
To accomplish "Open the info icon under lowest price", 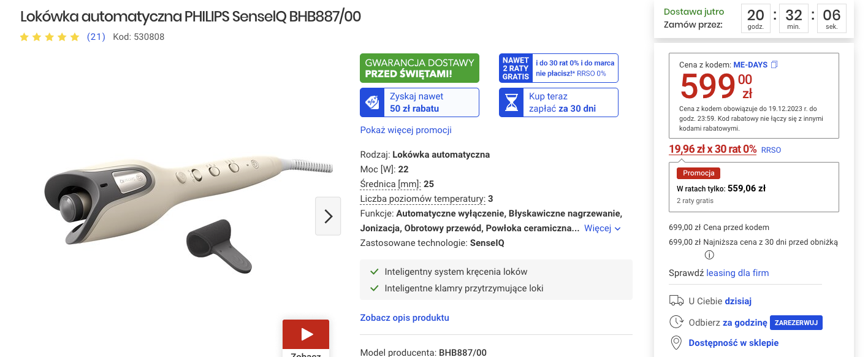I will tap(709, 255).
